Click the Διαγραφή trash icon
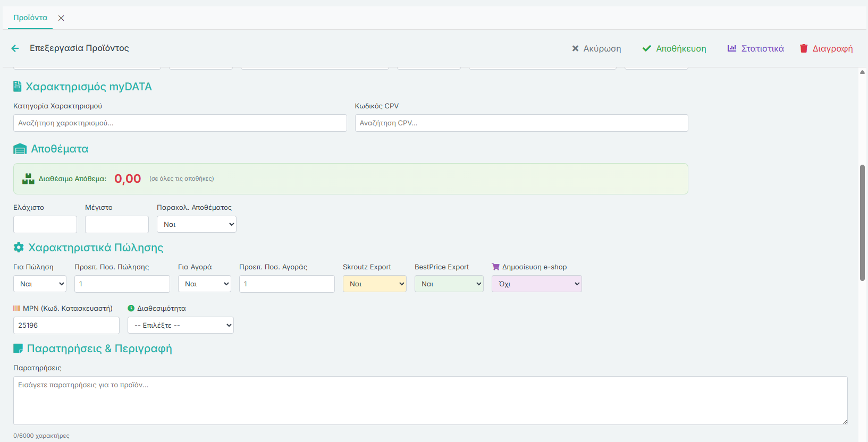 tap(804, 48)
